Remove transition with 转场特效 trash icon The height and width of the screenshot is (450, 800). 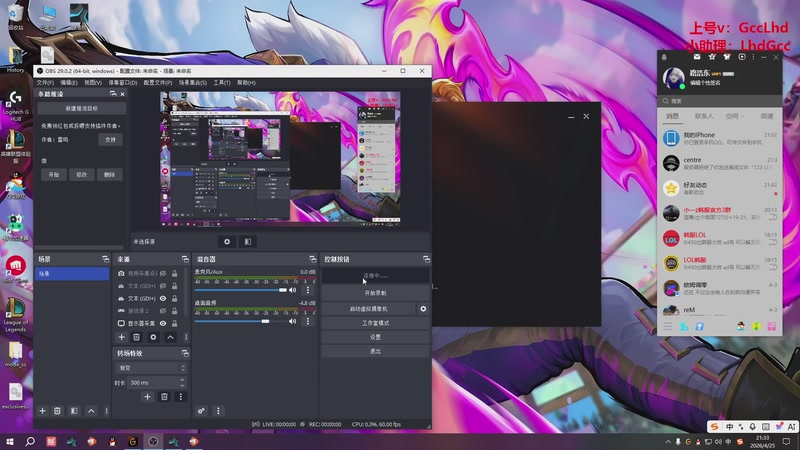click(164, 396)
